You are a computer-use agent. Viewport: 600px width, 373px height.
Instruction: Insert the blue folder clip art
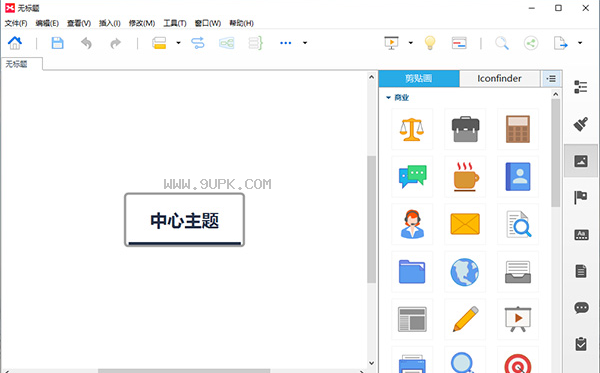[412, 272]
